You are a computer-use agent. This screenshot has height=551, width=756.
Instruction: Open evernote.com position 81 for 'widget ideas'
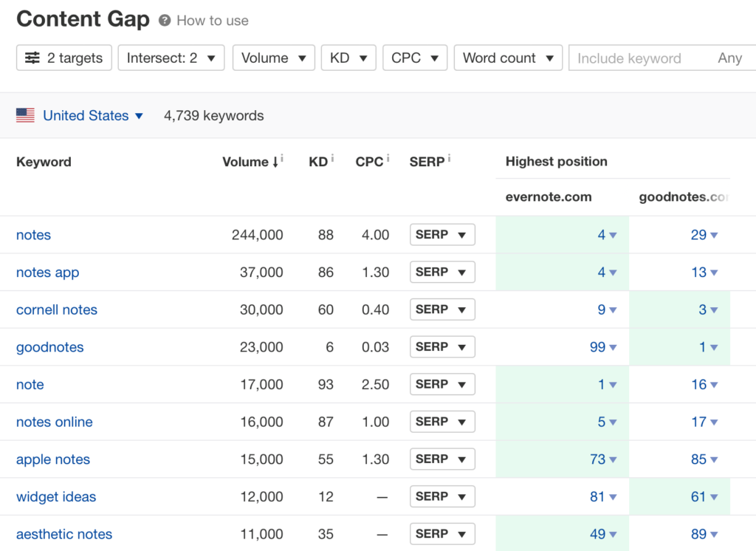pos(603,496)
